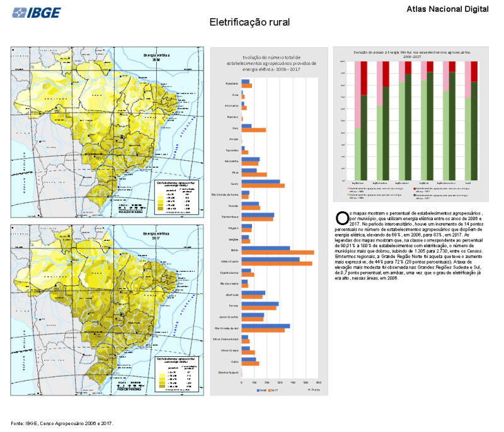Click the blue 2006 bar for Rio Grande do Sul
The height and width of the screenshot is (432, 504).
tap(265, 326)
